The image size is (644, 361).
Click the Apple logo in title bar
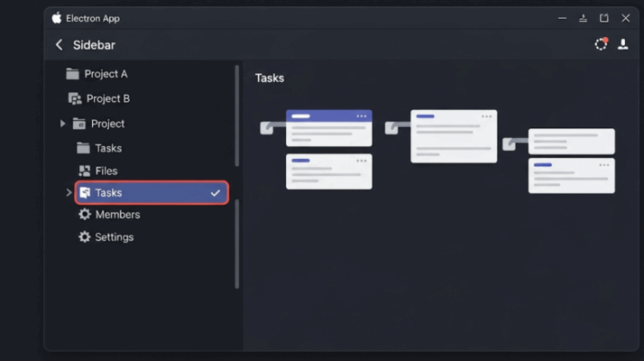coord(57,18)
